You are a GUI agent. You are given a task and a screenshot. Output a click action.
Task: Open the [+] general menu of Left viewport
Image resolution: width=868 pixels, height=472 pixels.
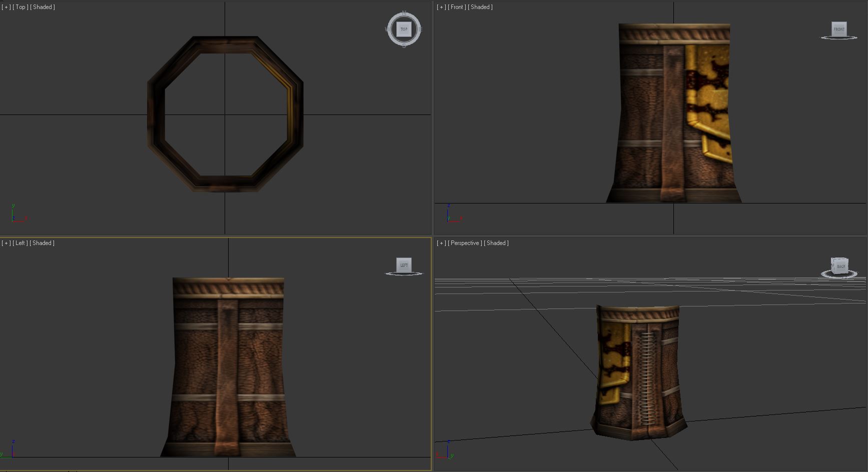7,243
